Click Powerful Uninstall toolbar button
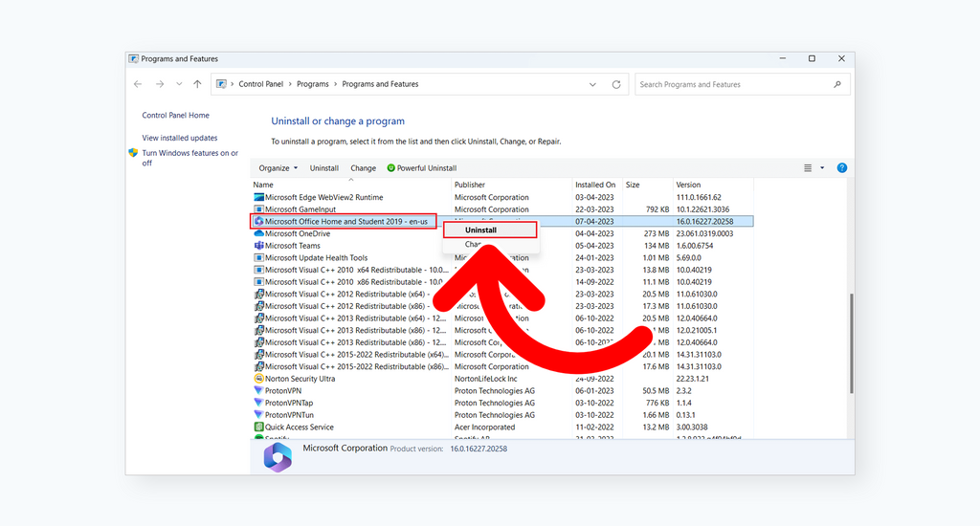 pos(422,168)
